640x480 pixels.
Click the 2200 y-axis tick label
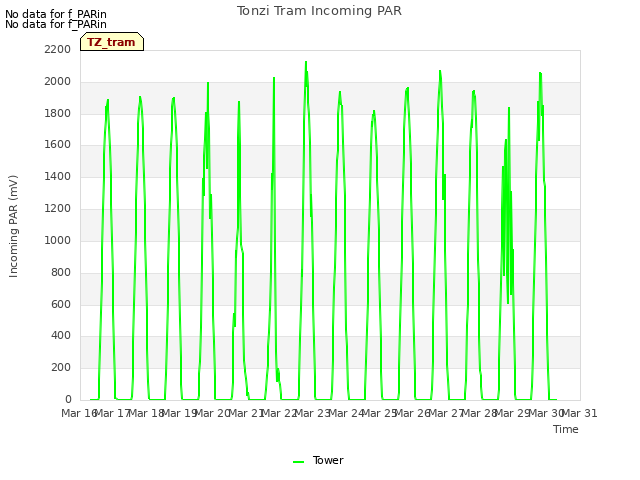pyautogui.click(x=58, y=50)
